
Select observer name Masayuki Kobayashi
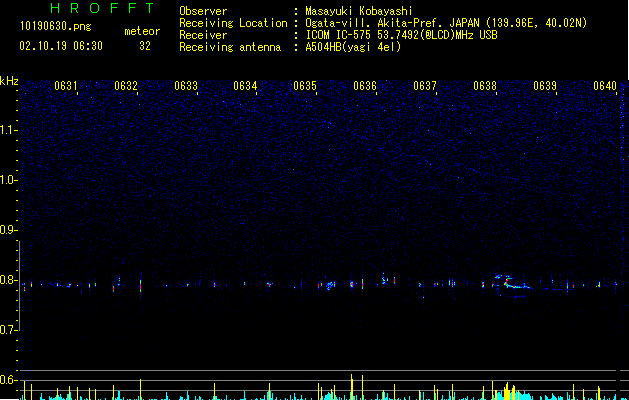pyautogui.click(x=359, y=11)
